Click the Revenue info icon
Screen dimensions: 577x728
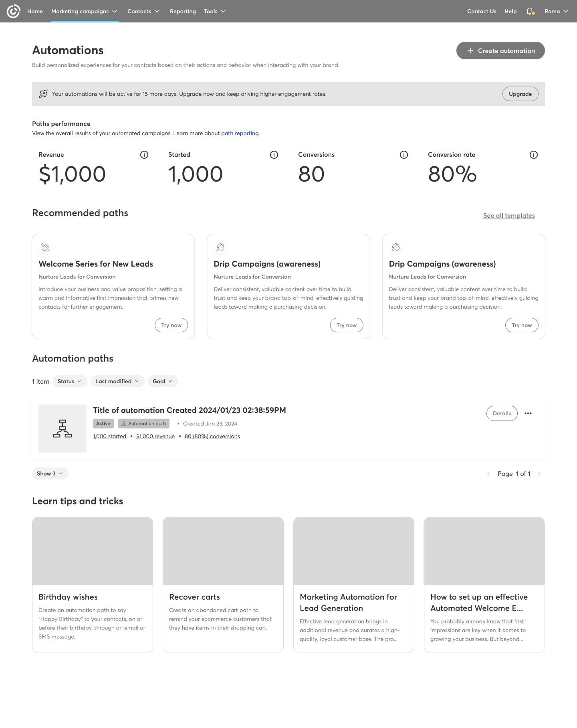click(x=144, y=155)
